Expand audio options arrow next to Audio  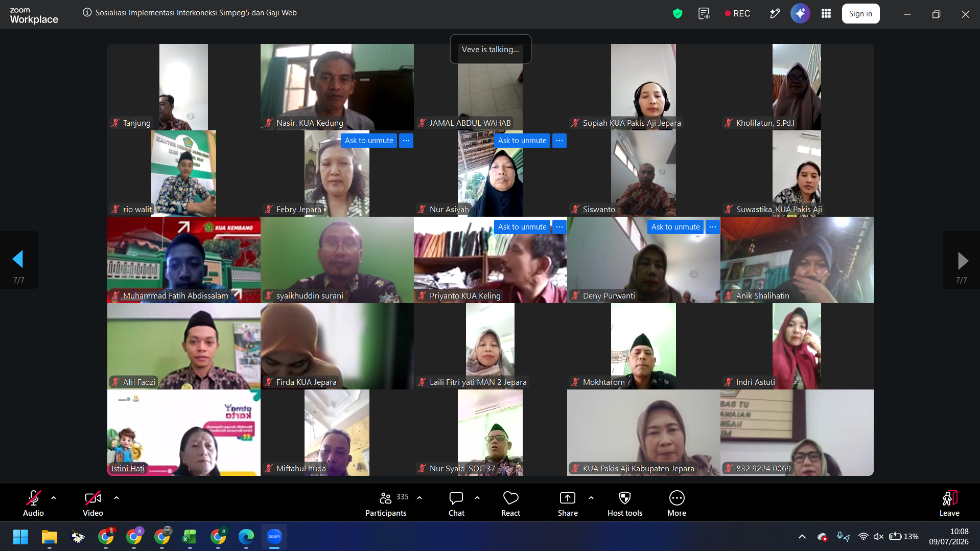(x=54, y=497)
